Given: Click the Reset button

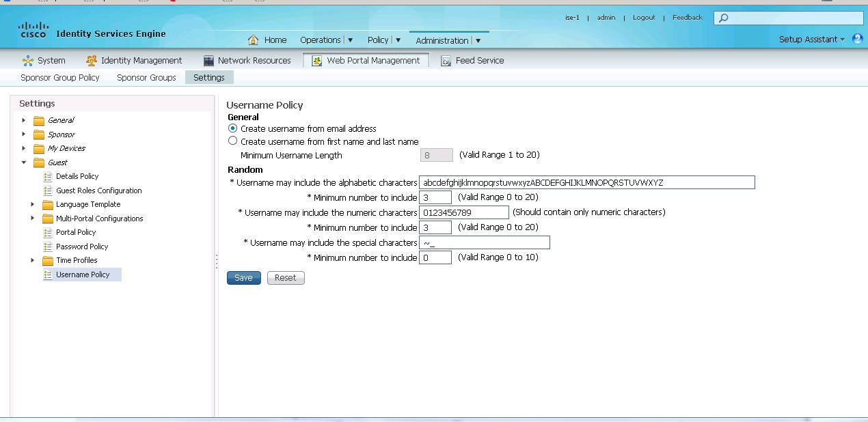Looking at the screenshot, I should [x=286, y=278].
